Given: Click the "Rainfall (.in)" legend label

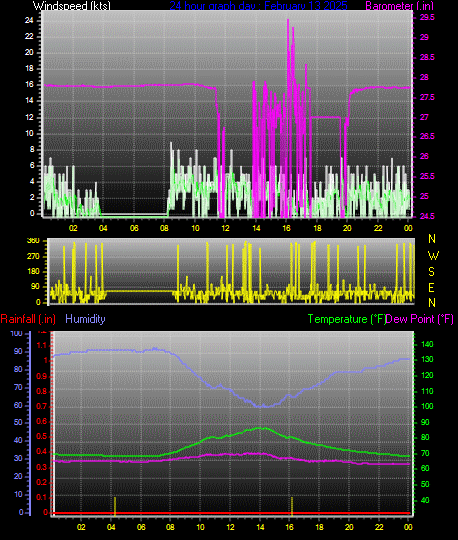Looking at the screenshot, I should tap(28, 319).
